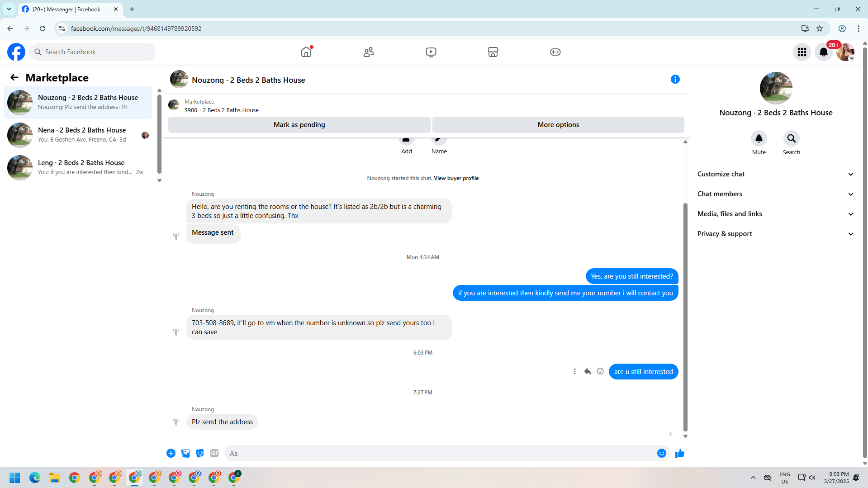Search in conversation magnifier icon
868x488 pixels.
[x=792, y=138]
